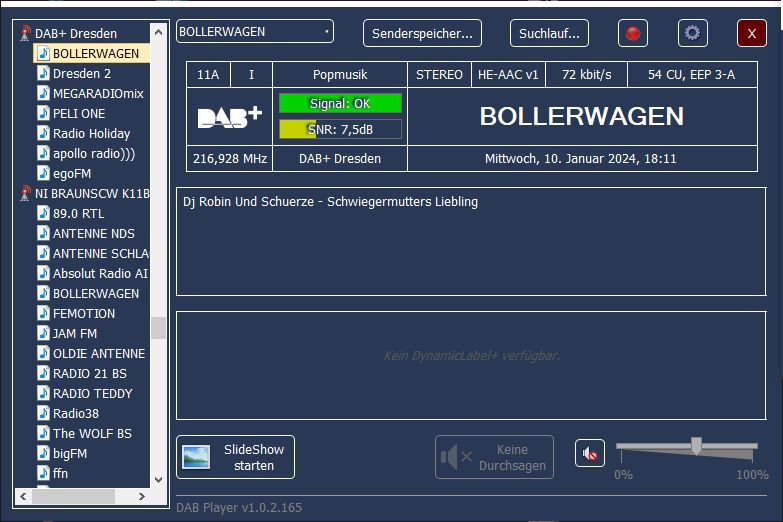Select Dresden 2 in station list
The height and width of the screenshot is (522, 783).
81,73
